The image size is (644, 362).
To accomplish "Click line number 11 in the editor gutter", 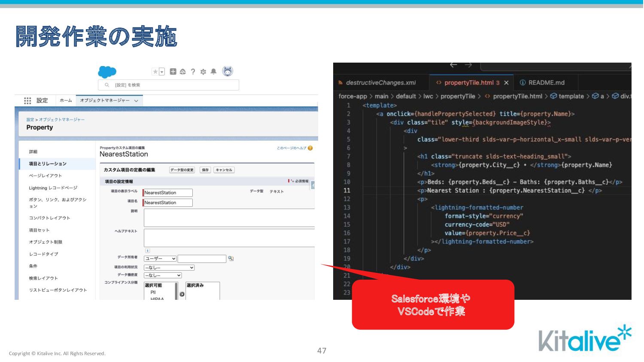I will coord(347,190).
